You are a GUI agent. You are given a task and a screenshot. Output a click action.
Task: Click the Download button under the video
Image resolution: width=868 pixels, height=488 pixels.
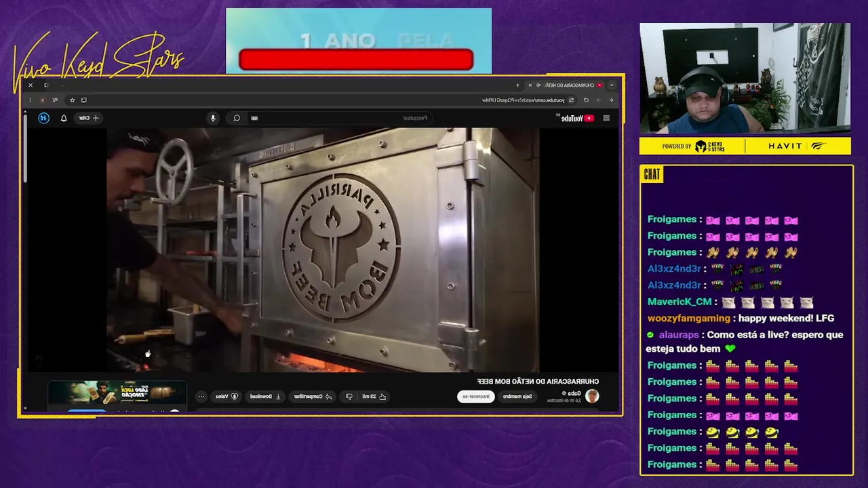coord(265,396)
